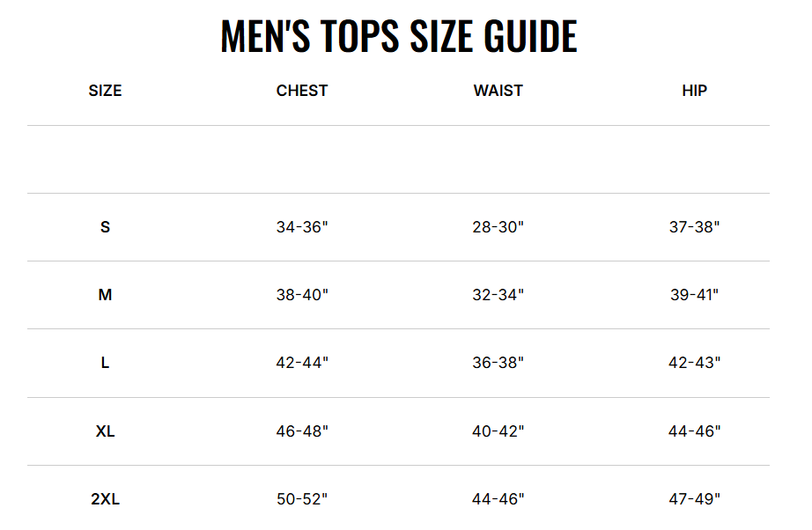Select the 39-41" hip value
The image size is (812, 530).
click(694, 295)
